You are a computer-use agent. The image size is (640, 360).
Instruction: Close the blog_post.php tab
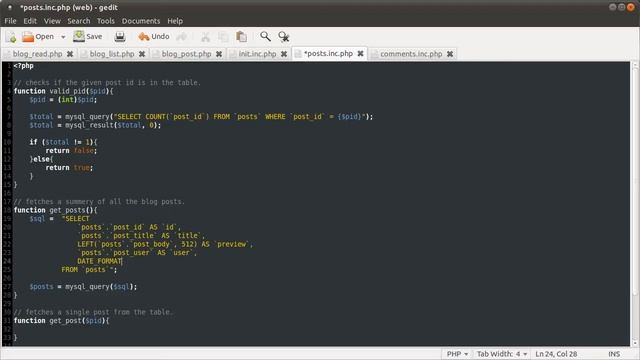(x=219, y=54)
